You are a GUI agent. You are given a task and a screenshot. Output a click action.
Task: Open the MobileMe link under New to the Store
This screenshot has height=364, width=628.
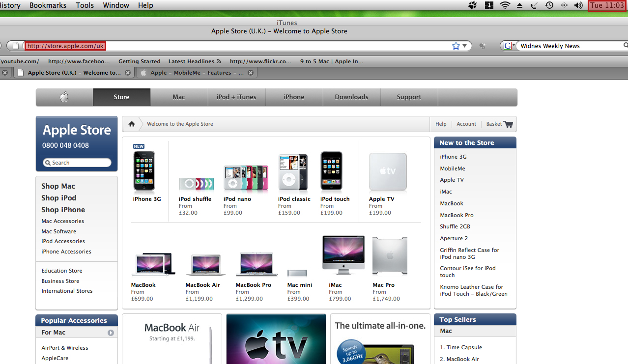(453, 168)
